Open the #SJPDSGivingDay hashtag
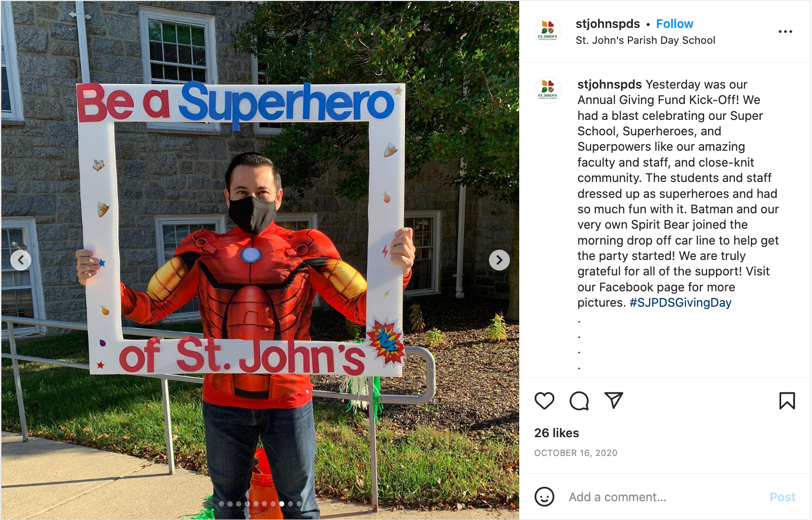Screen dimensions: 812x520 click(680, 302)
